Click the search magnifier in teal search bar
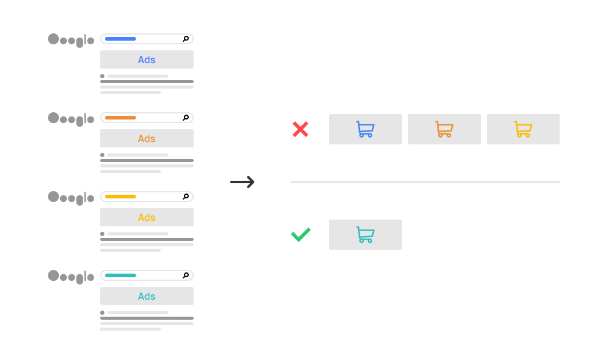607x364 pixels. [186, 275]
